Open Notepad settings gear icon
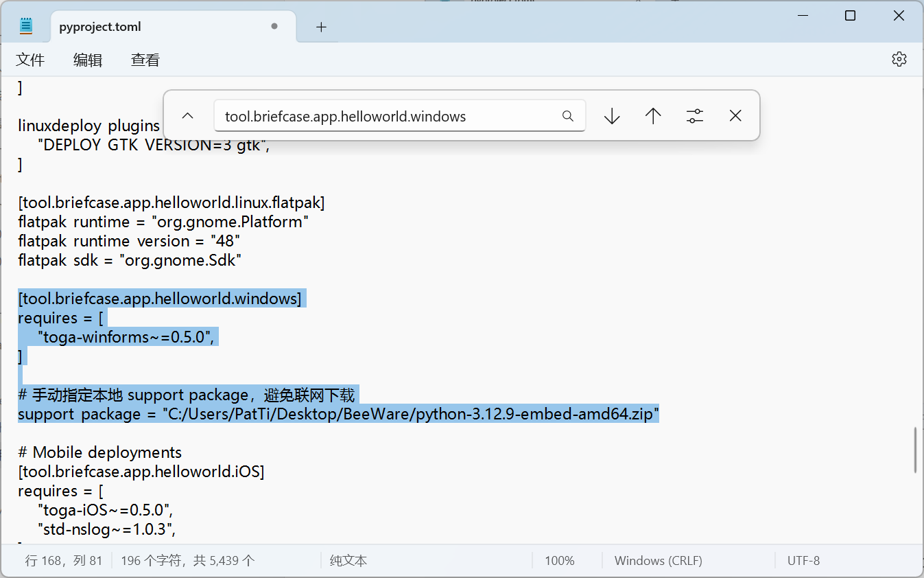Screen dimensions: 924x578 pos(899,59)
